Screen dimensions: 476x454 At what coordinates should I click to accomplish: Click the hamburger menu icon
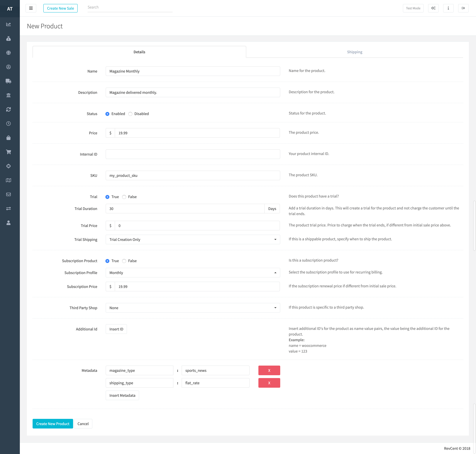tap(31, 8)
